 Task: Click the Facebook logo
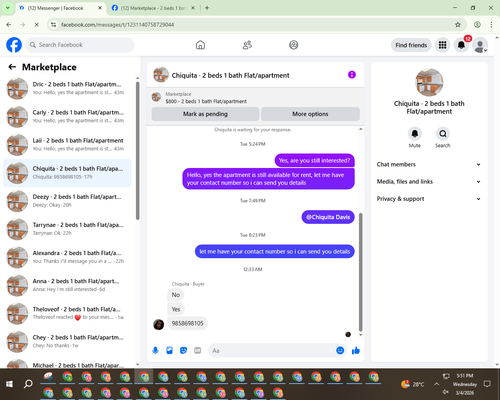14,45
